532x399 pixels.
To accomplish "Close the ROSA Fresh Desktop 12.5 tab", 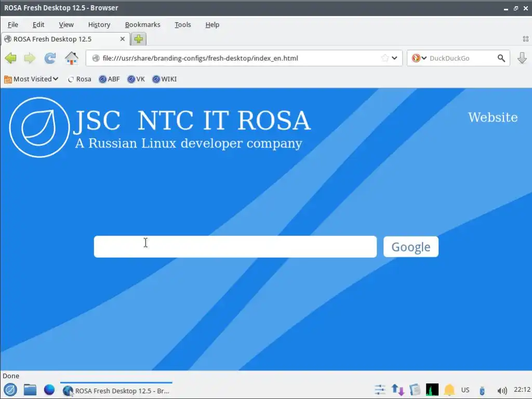I will 123,39.
